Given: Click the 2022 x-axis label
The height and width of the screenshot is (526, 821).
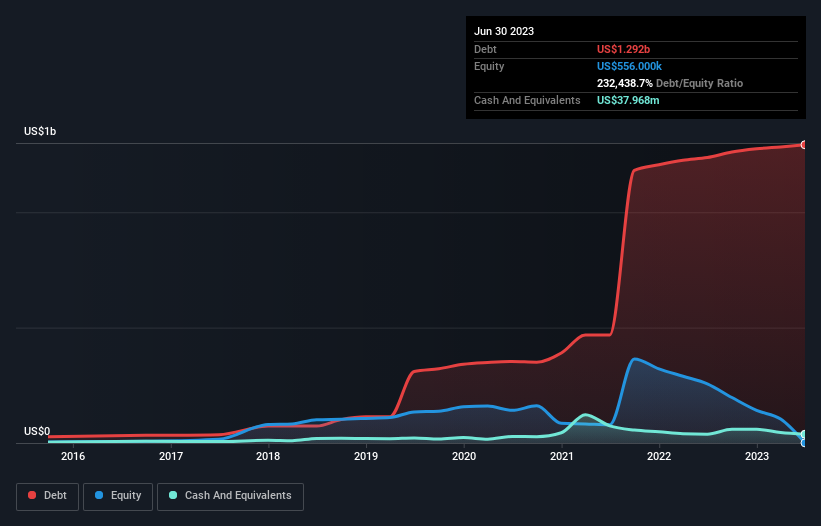Looking at the screenshot, I should tap(659, 456).
